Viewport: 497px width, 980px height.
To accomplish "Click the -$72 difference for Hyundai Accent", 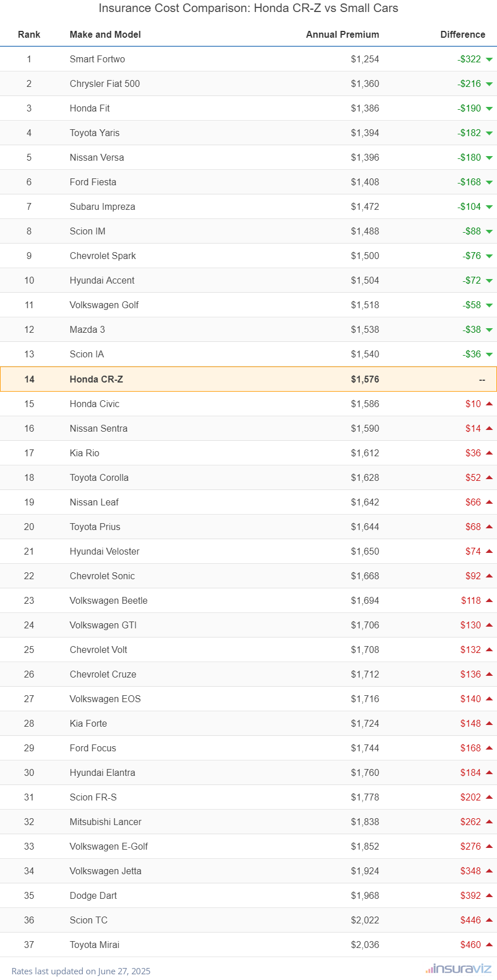I will coord(472,280).
